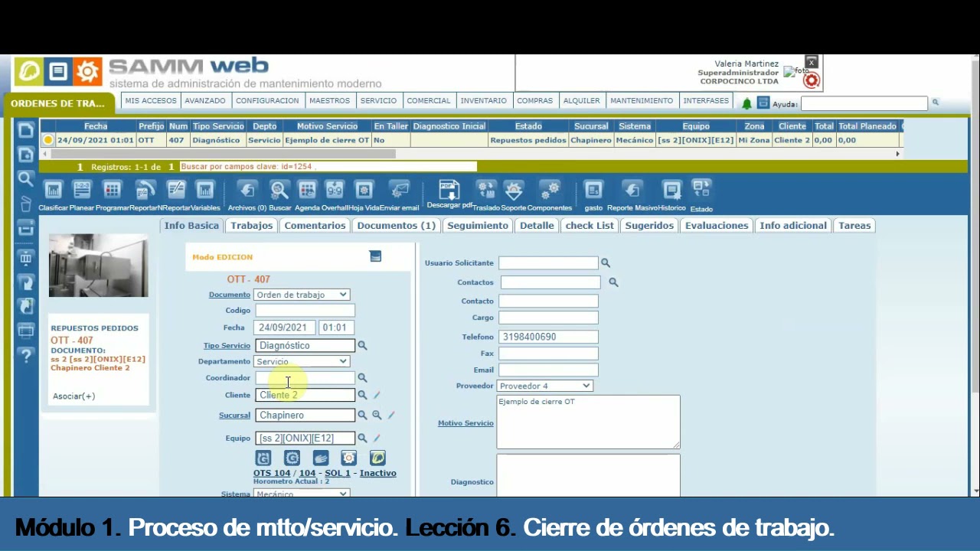Download the order via Descargar pdf
980x551 pixels.
coord(449,189)
